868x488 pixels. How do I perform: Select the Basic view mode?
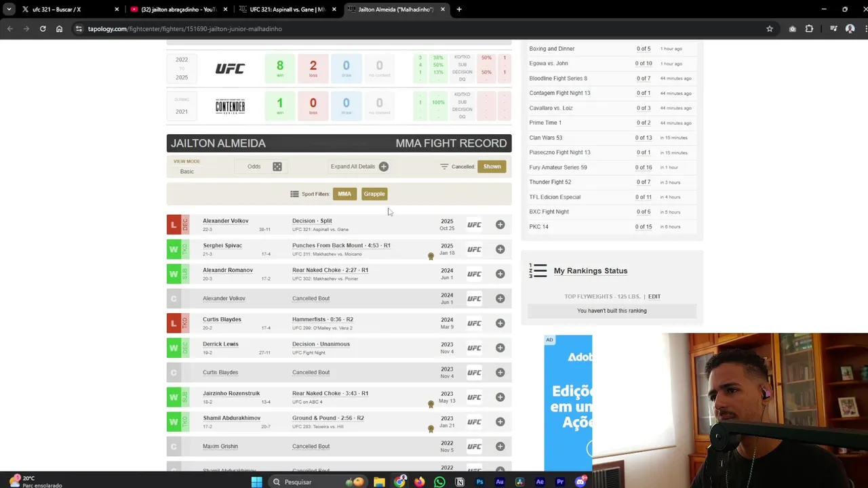tap(187, 171)
